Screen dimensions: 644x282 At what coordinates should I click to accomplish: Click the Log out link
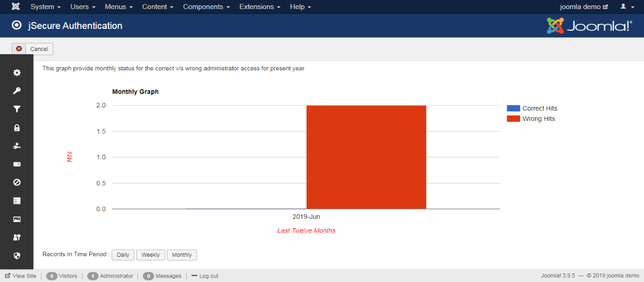[x=205, y=276]
